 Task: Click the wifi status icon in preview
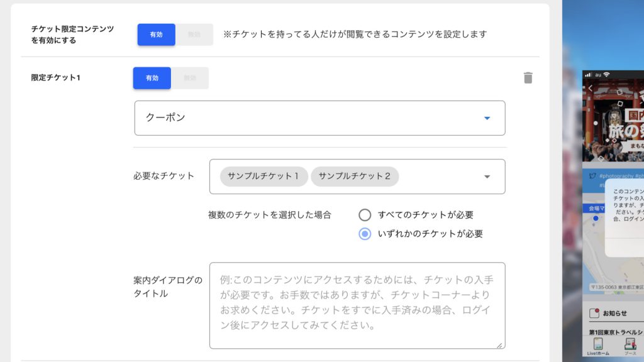click(607, 75)
